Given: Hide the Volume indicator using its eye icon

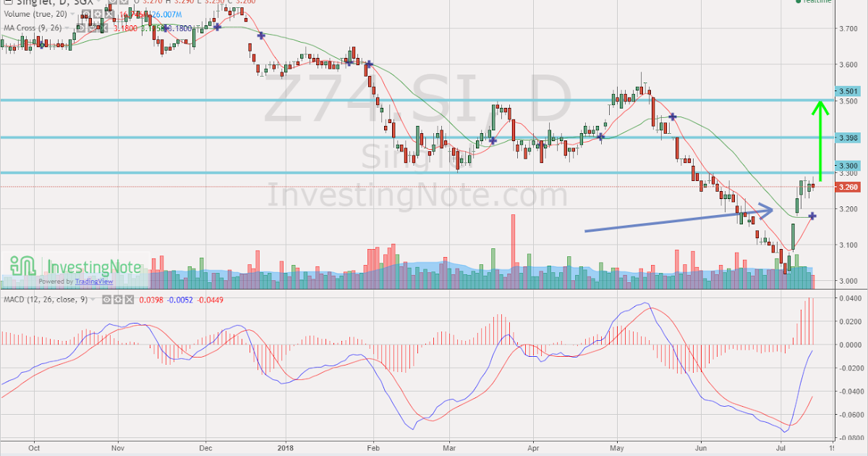Looking at the screenshot, I should (87, 14).
